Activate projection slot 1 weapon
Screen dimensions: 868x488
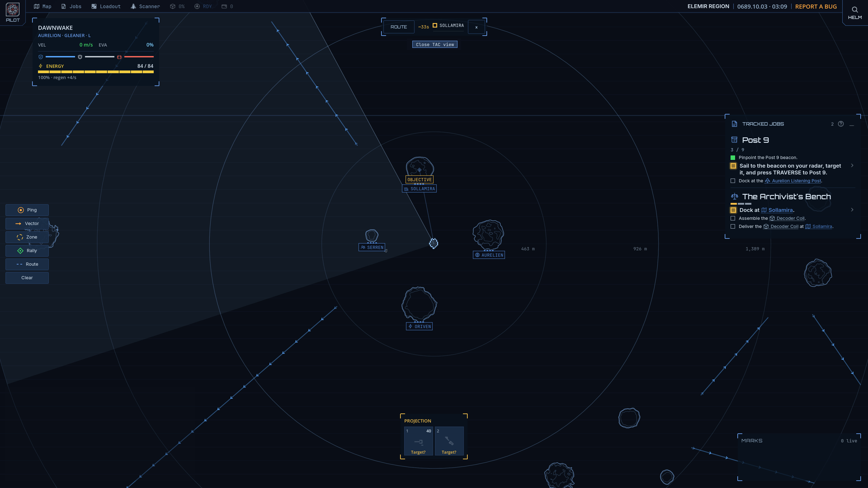418,441
